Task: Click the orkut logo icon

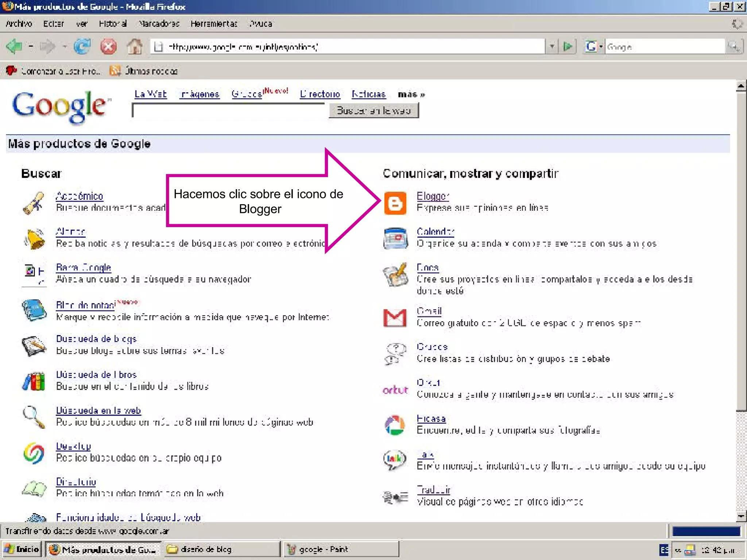Action: click(x=395, y=390)
